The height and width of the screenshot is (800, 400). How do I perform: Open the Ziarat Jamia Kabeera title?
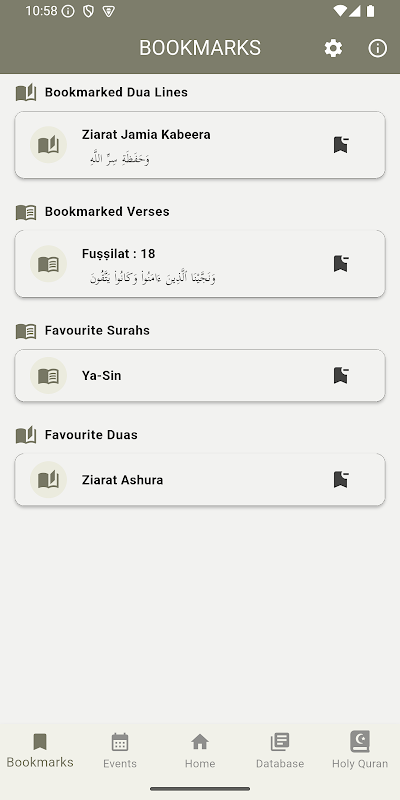tap(146, 135)
